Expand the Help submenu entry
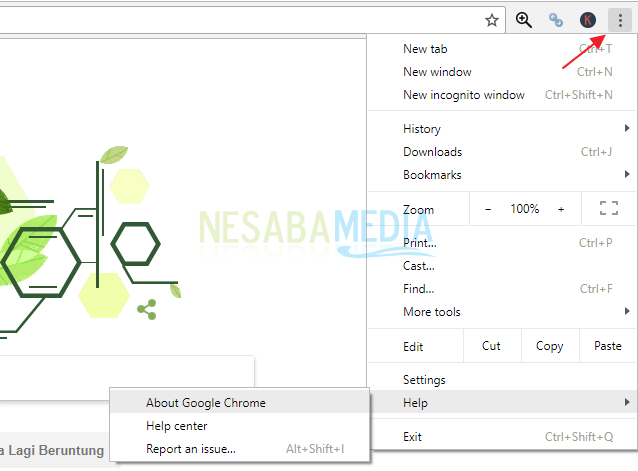The image size is (638, 471). 503,403
